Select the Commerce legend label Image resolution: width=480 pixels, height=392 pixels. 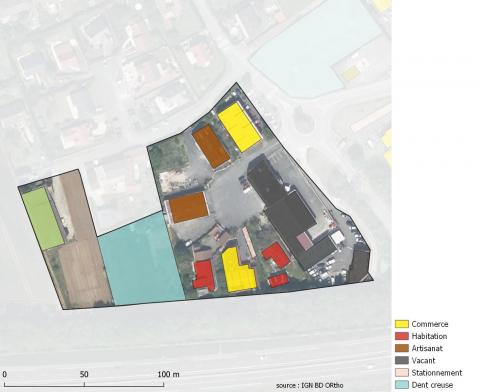pos(430,324)
